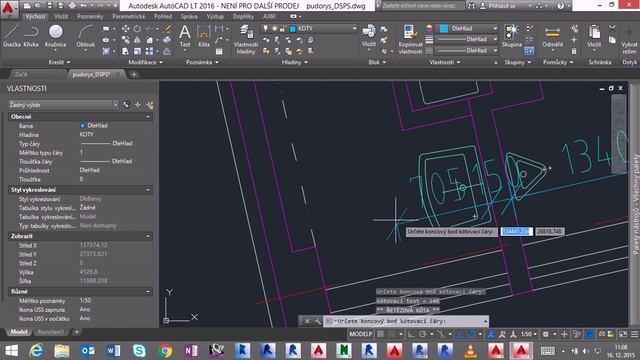Expand the Kreslit panel
This screenshot has width=640, height=360.
point(59,62)
